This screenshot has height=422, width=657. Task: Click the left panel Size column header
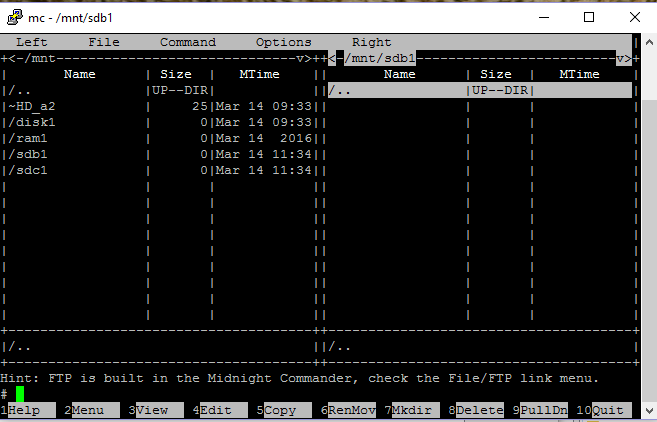pos(176,74)
